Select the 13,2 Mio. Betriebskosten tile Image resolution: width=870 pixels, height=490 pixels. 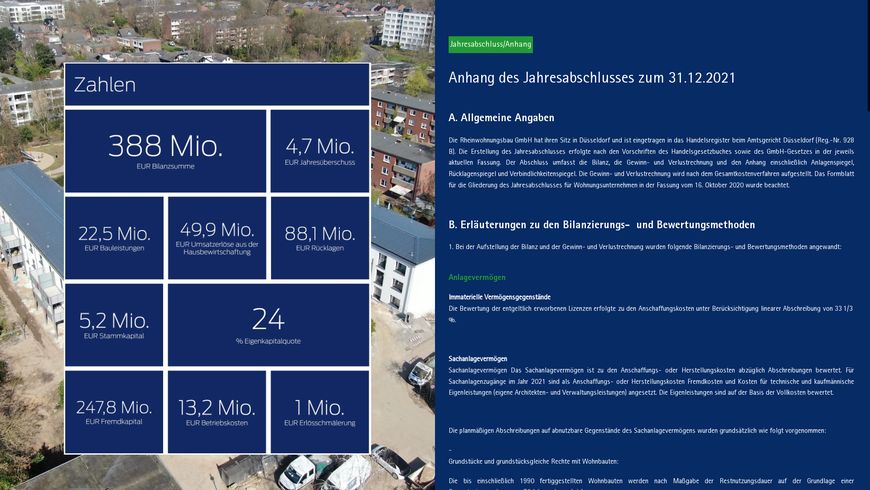tap(217, 412)
